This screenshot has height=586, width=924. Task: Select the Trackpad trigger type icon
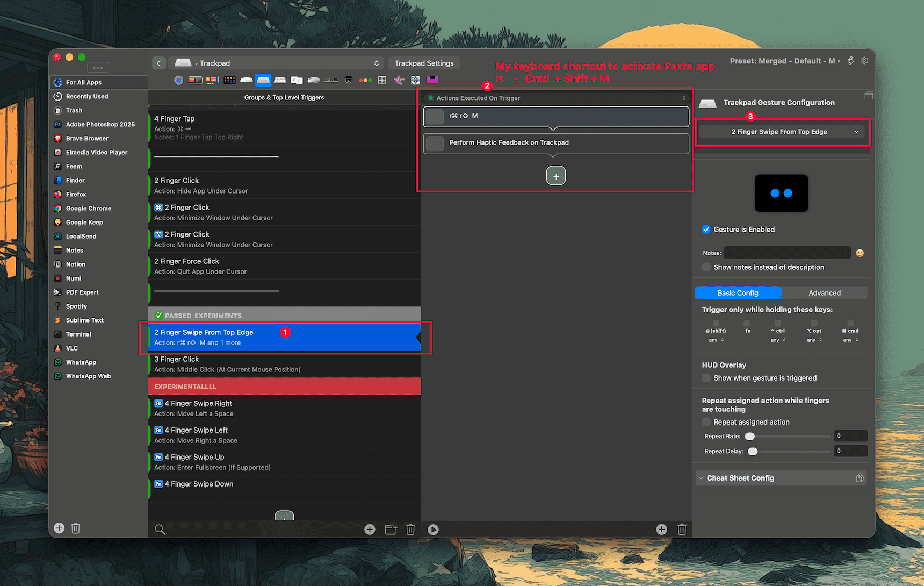[x=263, y=80]
